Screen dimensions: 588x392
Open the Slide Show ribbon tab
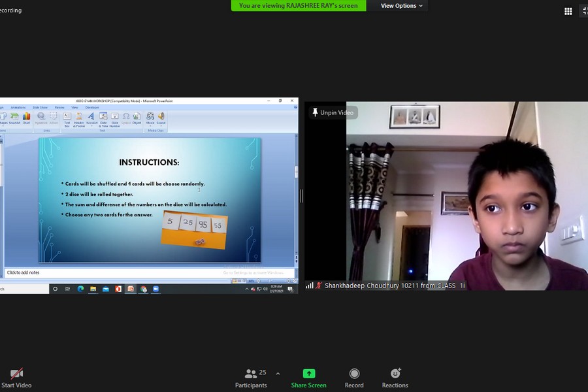click(40, 108)
